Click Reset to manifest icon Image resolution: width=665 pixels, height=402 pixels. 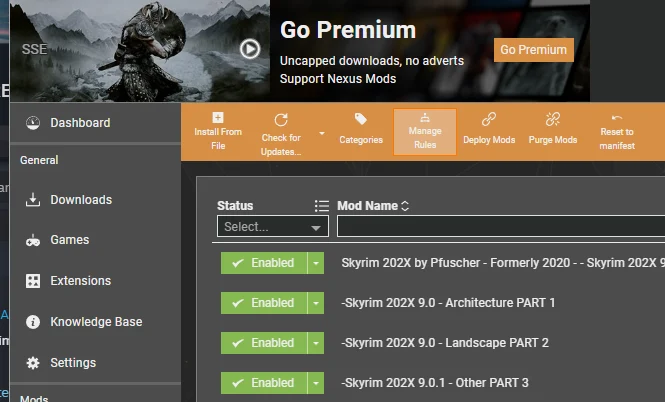pos(617,119)
